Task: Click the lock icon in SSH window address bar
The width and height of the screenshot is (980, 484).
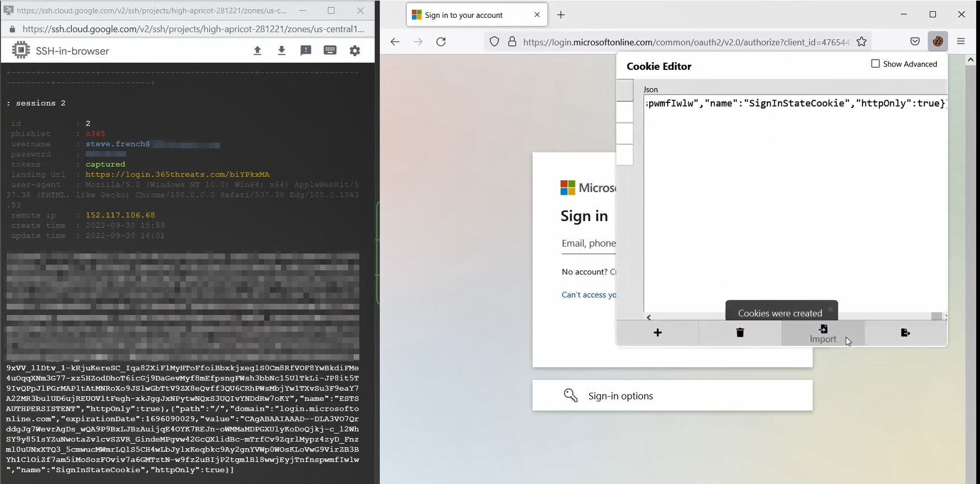Action: (x=12, y=29)
